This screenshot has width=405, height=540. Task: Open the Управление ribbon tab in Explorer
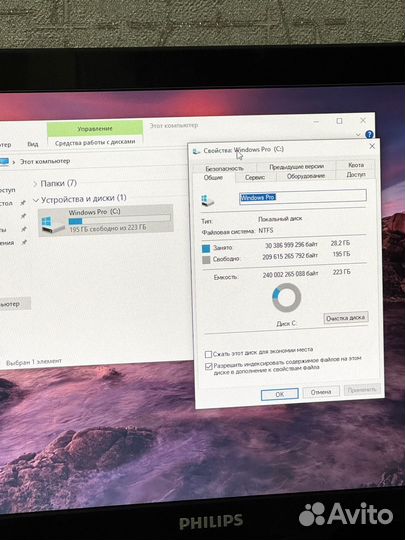(95, 129)
